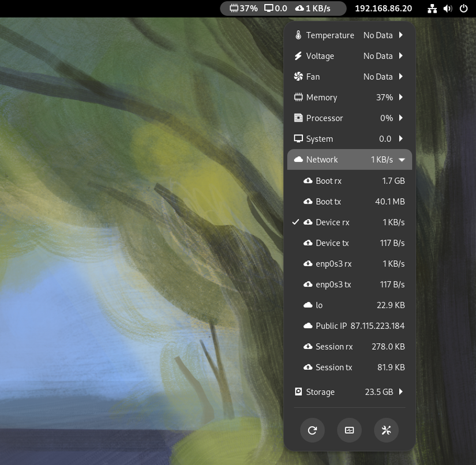Open the wired network status icon
Screen dimensions: 476x465
coord(432,9)
